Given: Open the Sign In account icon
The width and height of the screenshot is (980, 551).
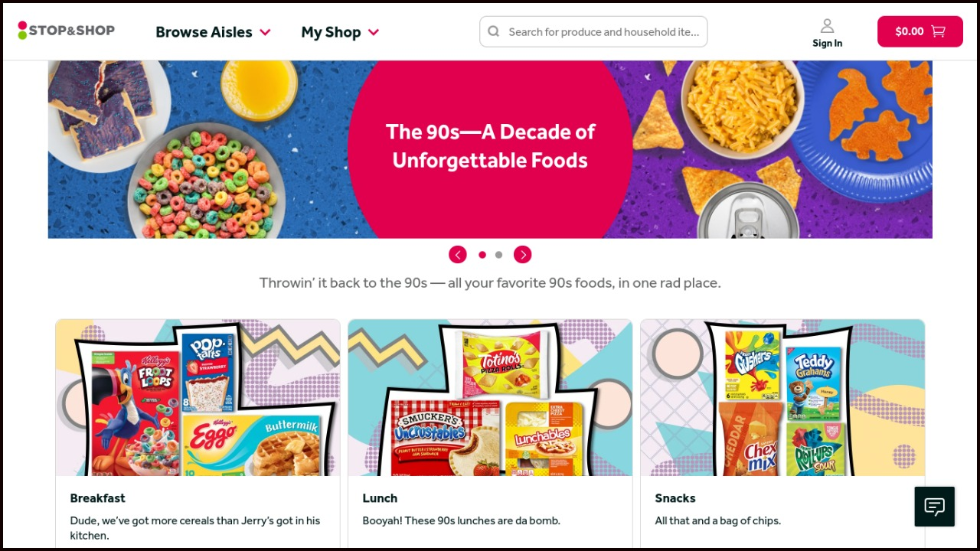Looking at the screenshot, I should point(827,33).
